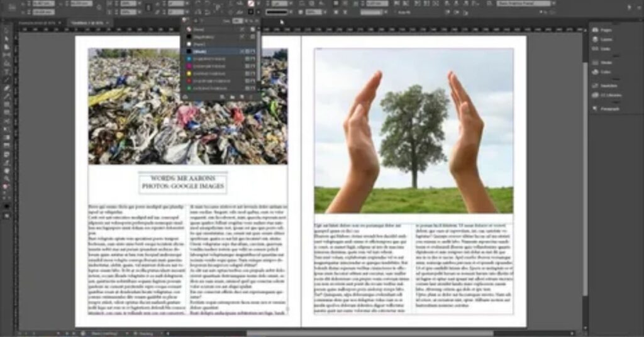
Task: Click the document window vertical scrollbar
Action: click(x=585, y=180)
